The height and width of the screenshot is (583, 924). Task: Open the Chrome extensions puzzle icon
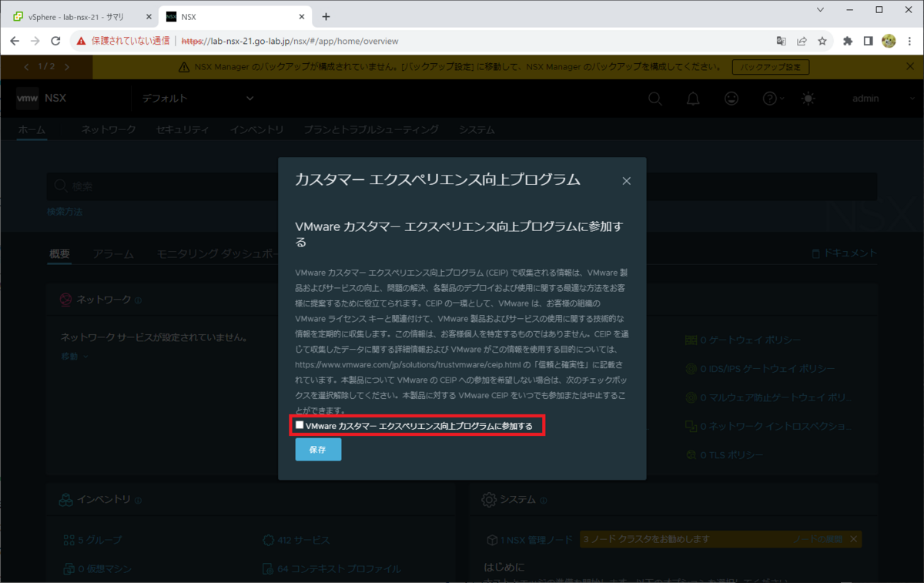tap(848, 41)
